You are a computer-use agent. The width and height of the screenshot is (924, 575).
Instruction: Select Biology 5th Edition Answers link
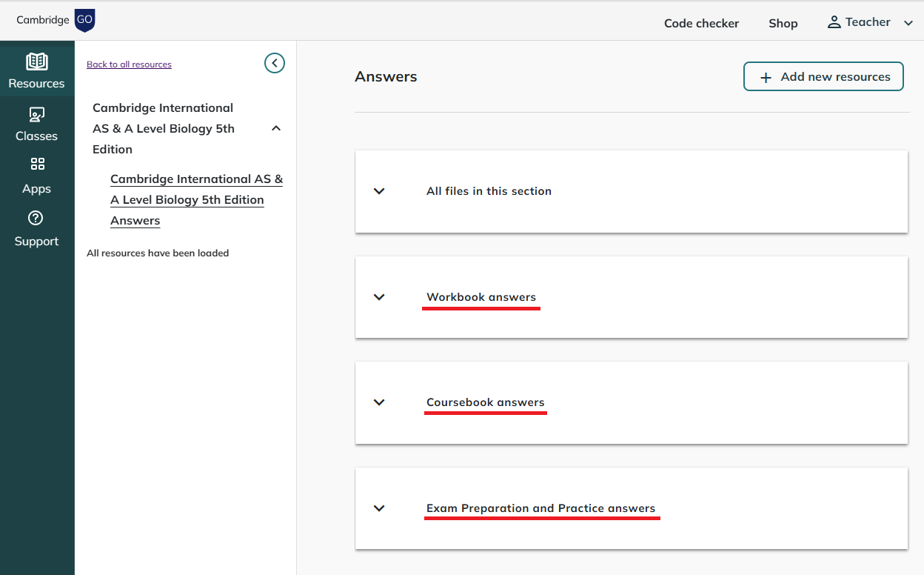[197, 200]
